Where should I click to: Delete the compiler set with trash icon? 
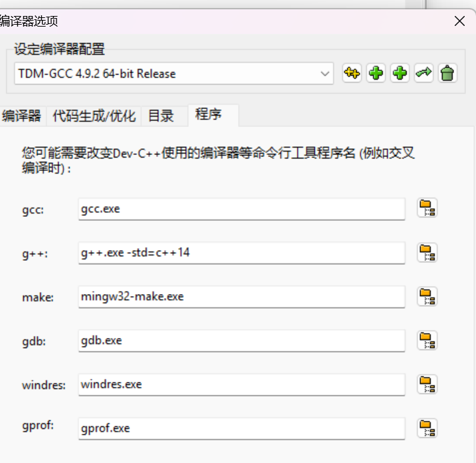[x=447, y=73]
